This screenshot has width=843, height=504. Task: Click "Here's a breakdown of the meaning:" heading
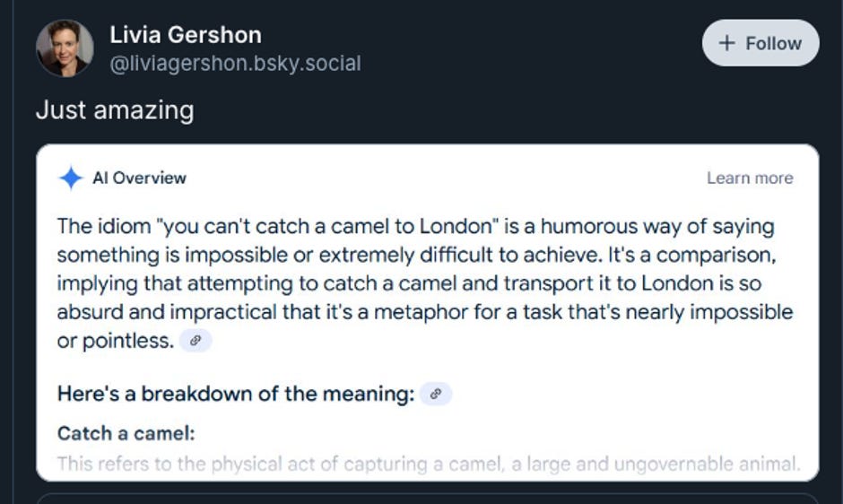point(236,394)
